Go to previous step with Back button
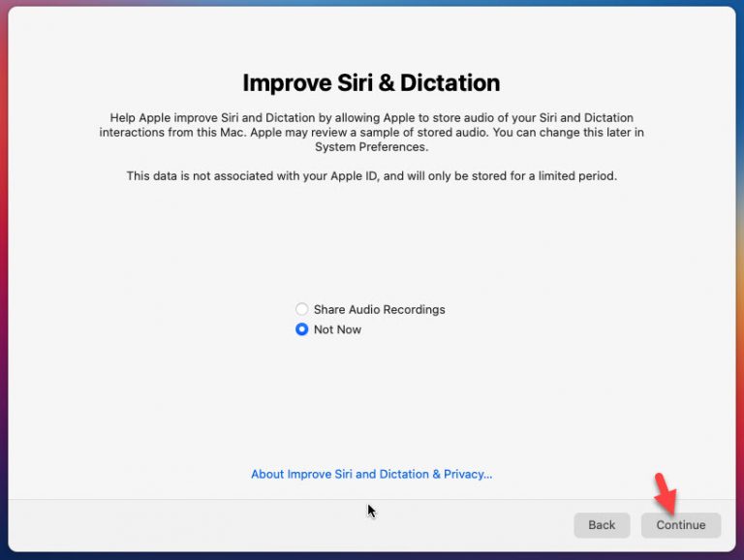This screenshot has height=560, width=744. (602, 525)
